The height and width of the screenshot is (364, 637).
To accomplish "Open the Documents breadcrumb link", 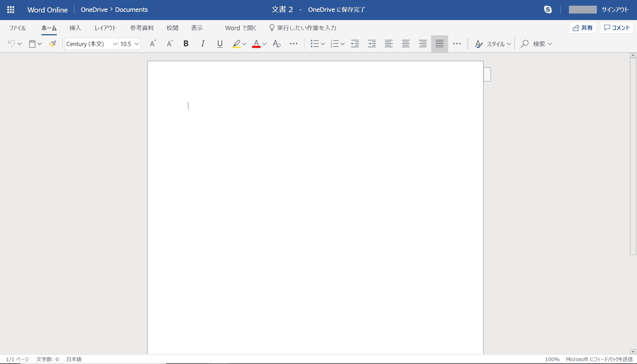I will pyautogui.click(x=131, y=9).
